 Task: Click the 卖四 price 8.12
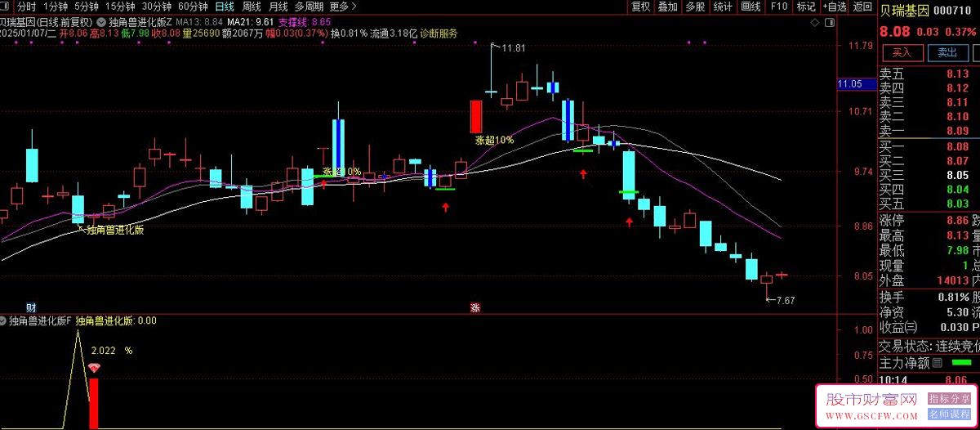point(957,88)
